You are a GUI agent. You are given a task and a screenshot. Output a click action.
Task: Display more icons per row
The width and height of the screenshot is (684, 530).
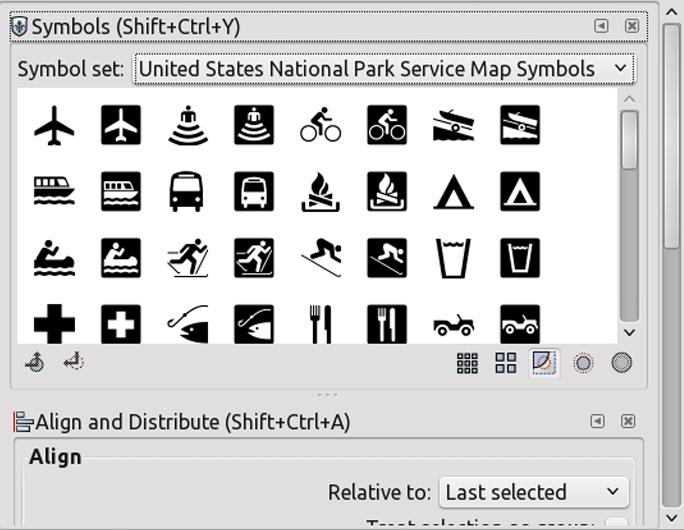[x=467, y=363]
